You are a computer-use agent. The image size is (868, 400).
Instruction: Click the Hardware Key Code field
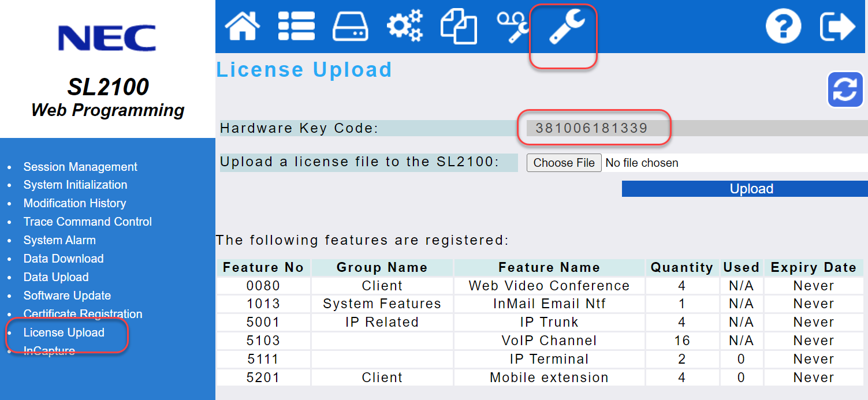coord(697,128)
